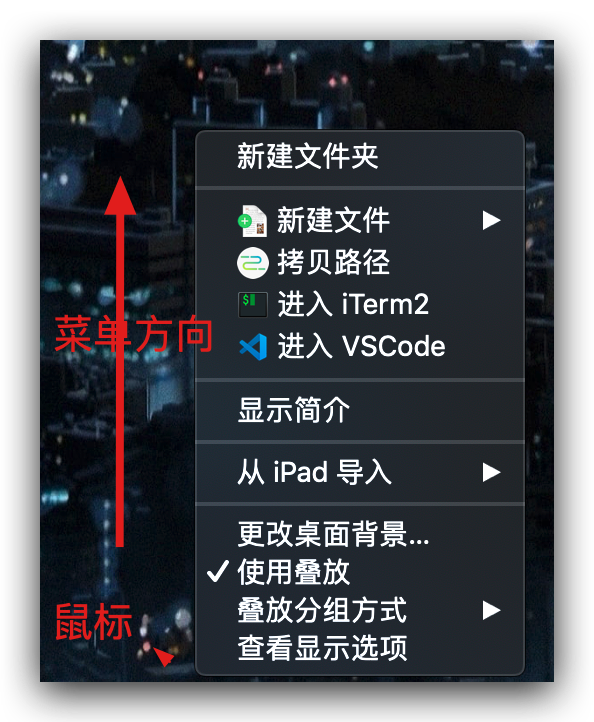Choose 显示简介 menu entry
This screenshot has height=722, width=594.
point(360,410)
